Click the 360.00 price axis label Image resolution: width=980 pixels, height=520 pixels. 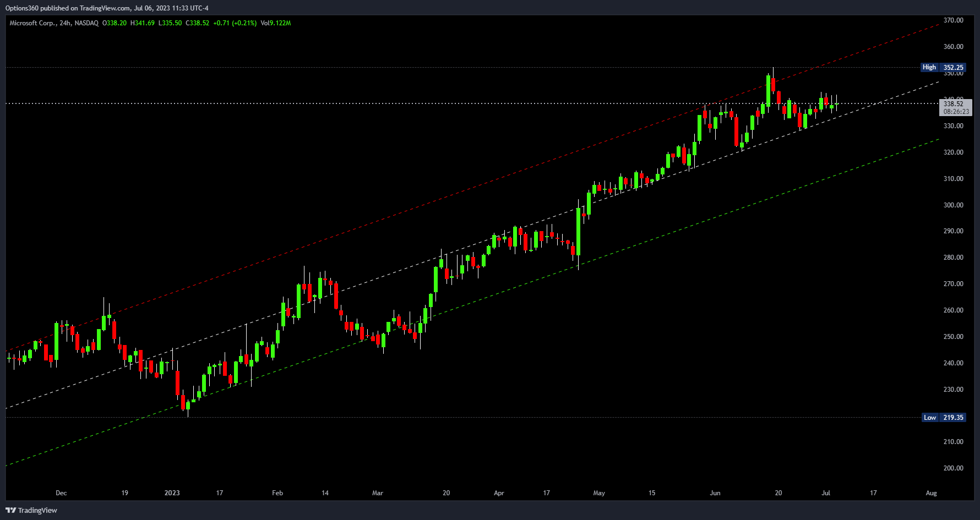coord(954,47)
